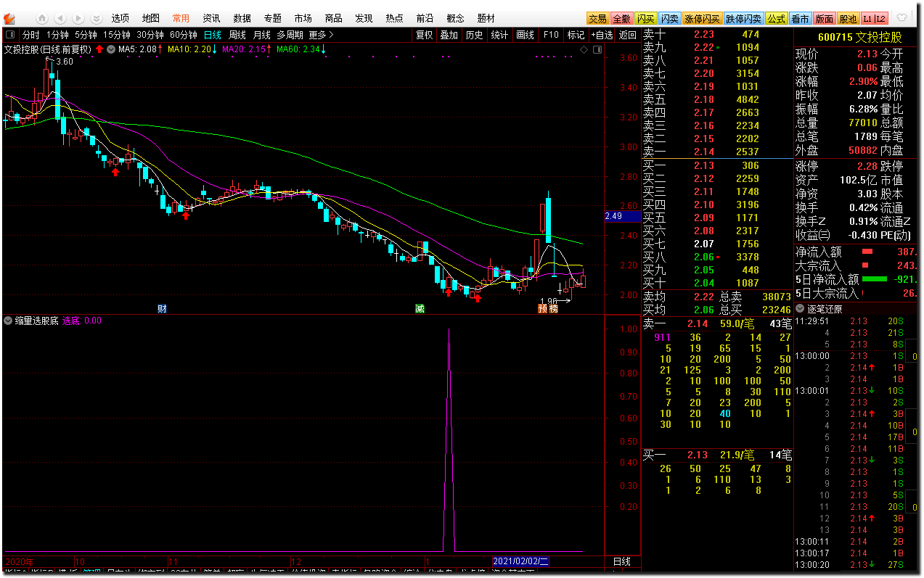Viewport: 924px width, 578px height.
Task: Switch to L1 quote level
Action: coord(867,19)
